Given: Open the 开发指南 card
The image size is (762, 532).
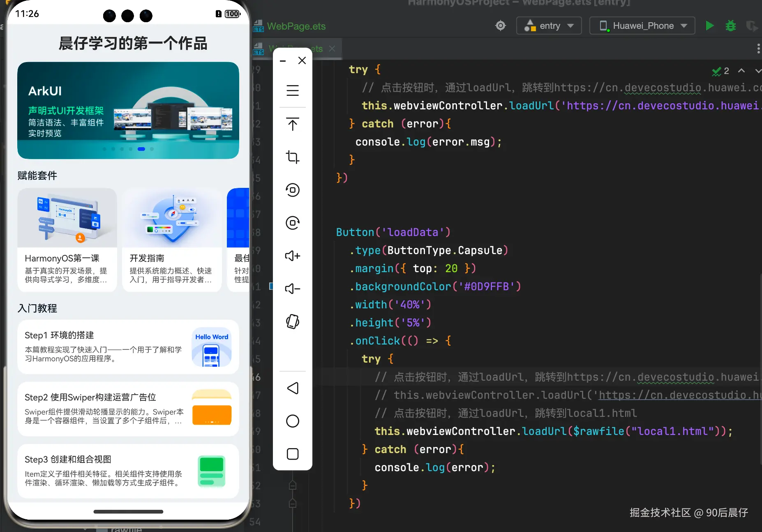Looking at the screenshot, I should click(172, 240).
